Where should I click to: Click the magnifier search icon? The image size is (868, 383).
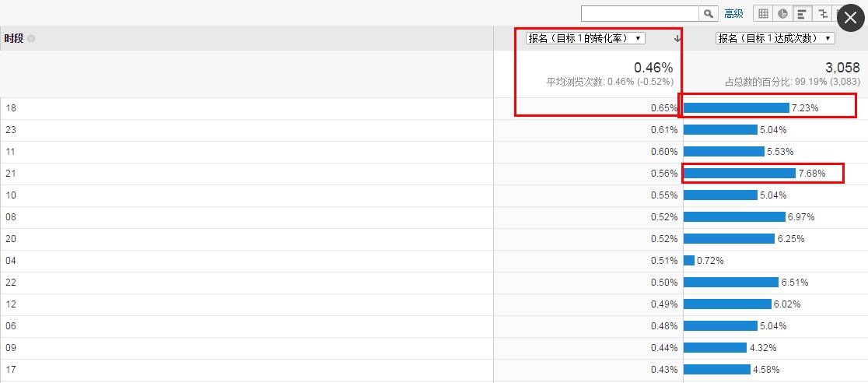[709, 14]
